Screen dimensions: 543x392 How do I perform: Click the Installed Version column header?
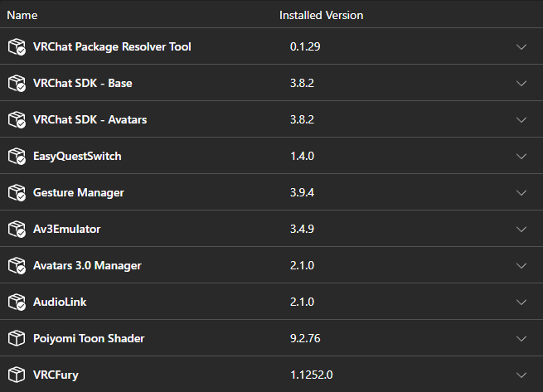(x=321, y=15)
